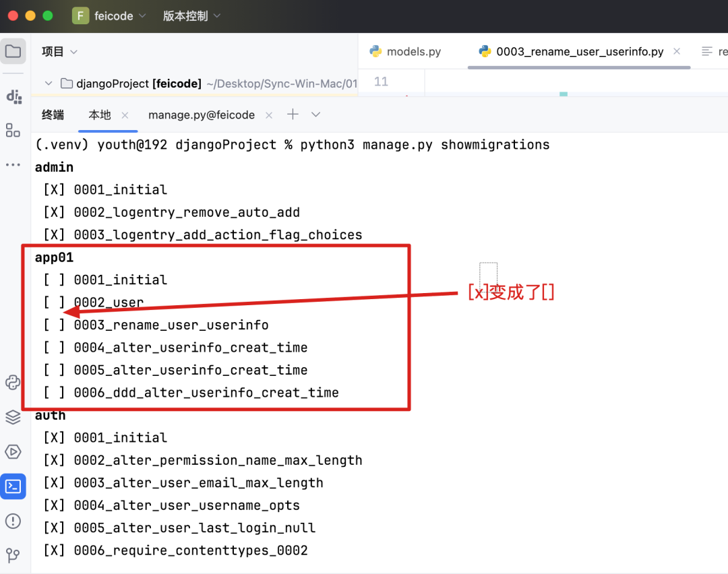Click the macOS green zoom window button
This screenshot has height=574, width=728.
click(47, 15)
